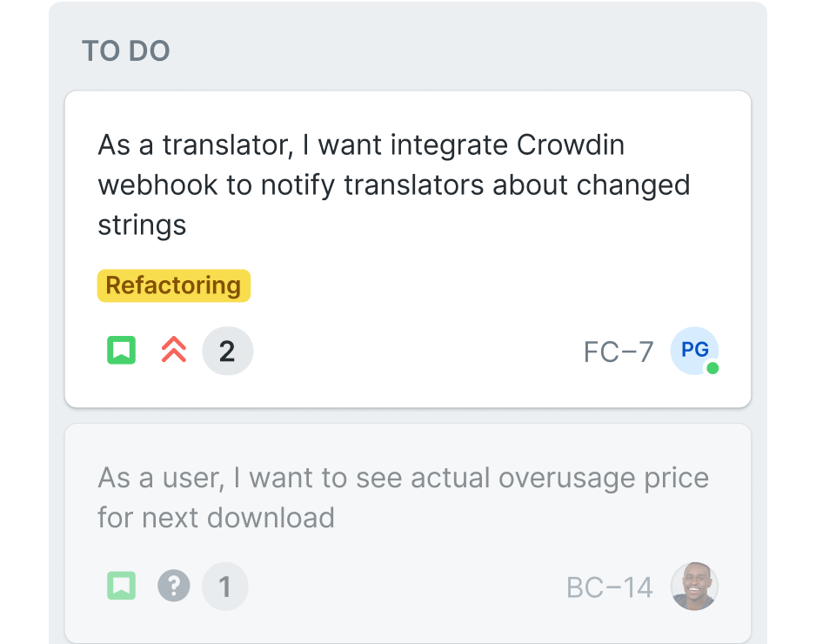
Task: Click the TO DO column header
Action: [x=125, y=50]
